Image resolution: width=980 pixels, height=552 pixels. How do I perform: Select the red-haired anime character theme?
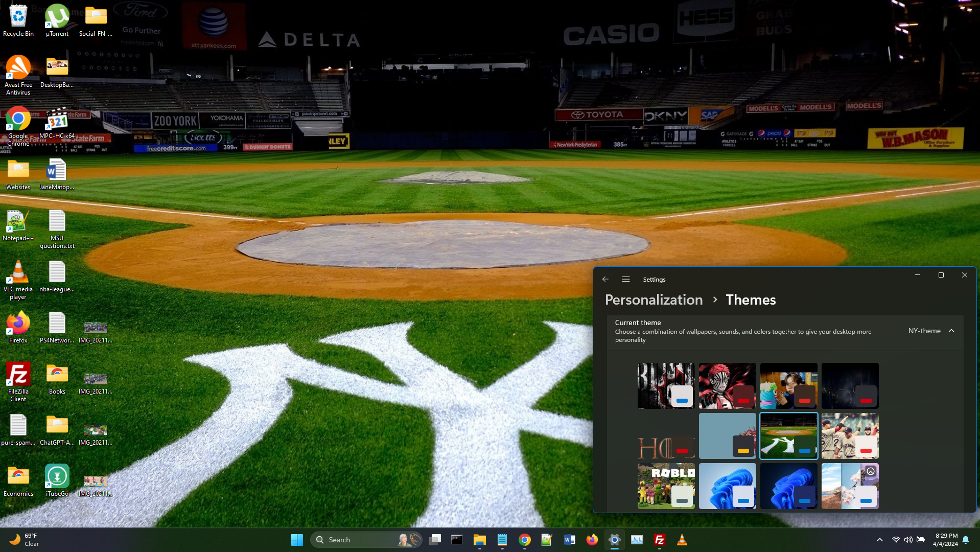point(727,386)
